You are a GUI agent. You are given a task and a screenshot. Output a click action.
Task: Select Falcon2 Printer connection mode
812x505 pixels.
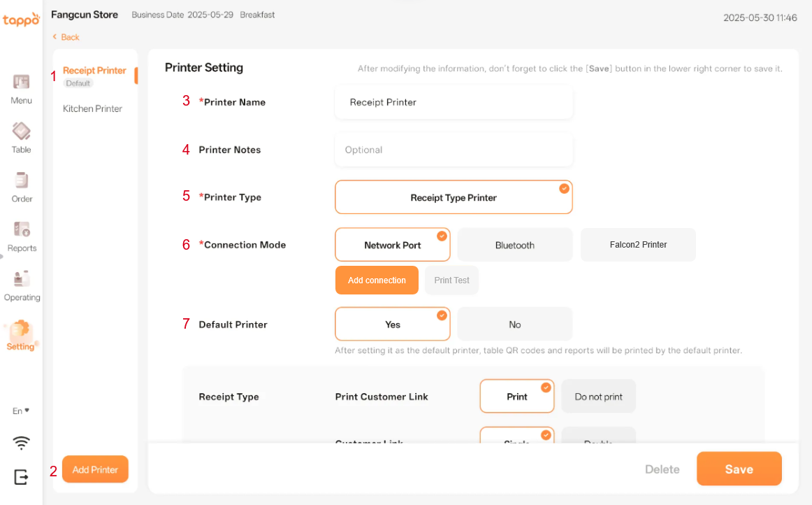(638, 246)
